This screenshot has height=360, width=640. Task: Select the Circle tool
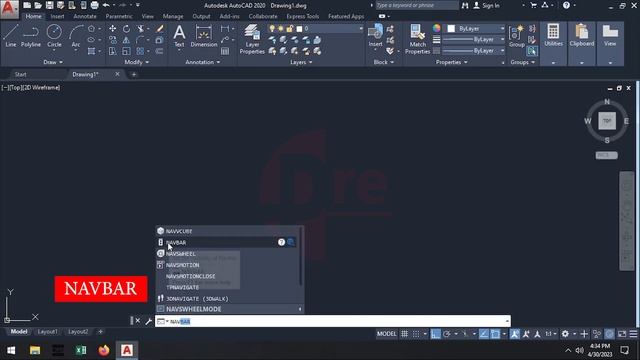pos(54,36)
